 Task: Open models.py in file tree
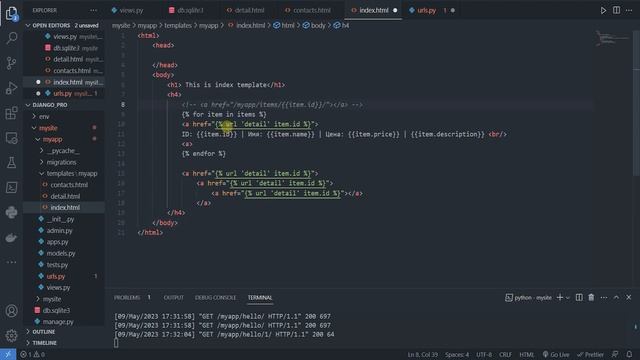point(61,253)
